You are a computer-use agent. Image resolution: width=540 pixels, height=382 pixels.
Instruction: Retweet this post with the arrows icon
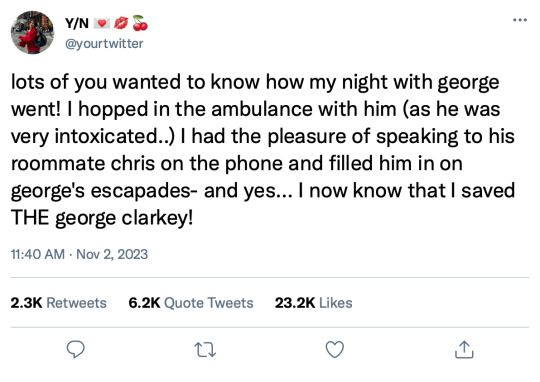pos(205,350)
